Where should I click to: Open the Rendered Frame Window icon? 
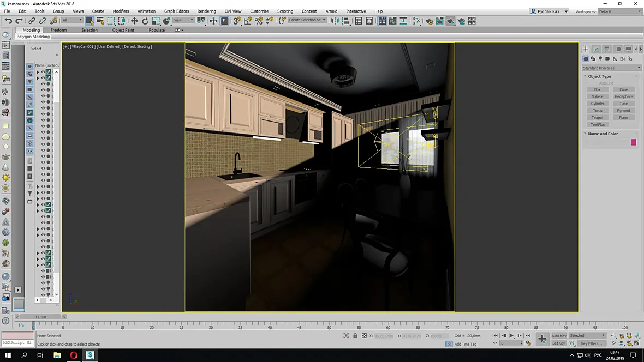[x=440, y=21]
